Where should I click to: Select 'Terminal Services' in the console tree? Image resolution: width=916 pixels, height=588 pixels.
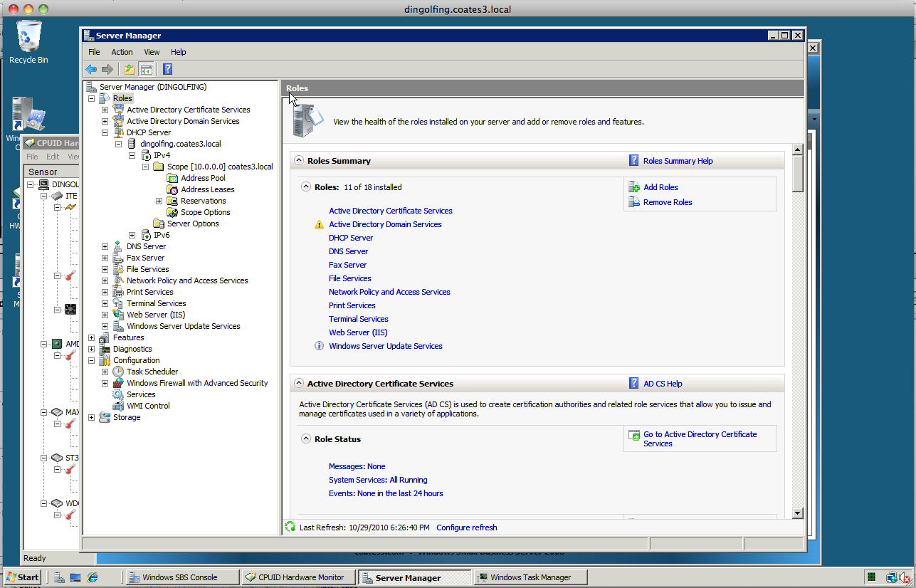[156, 303]
